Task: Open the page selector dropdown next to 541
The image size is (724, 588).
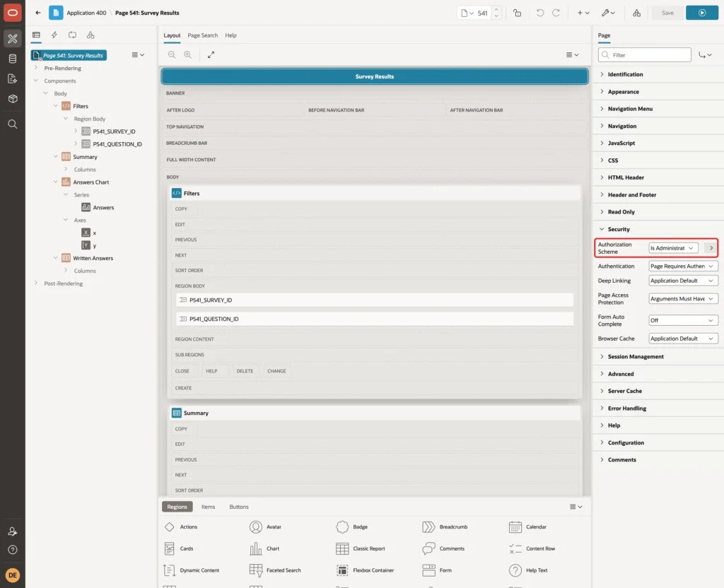Action: click(x=467, y=13)
